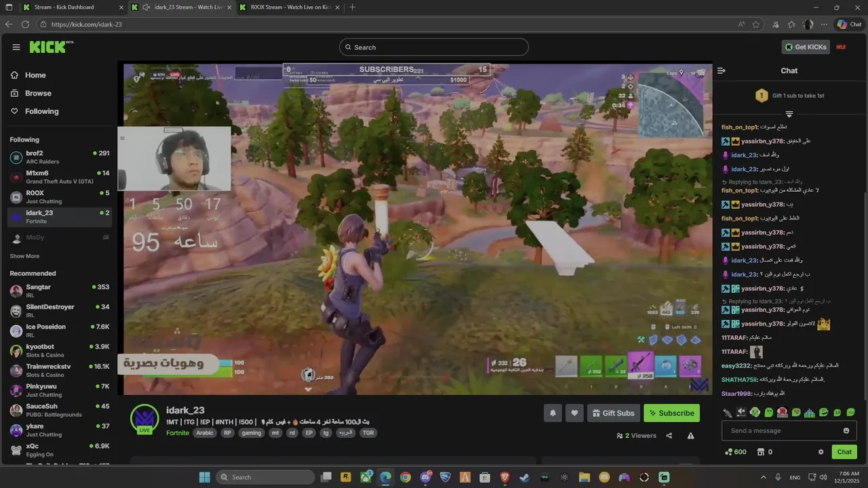
Task: Focus the Kick search box
Action: click(x=434, y=47)
